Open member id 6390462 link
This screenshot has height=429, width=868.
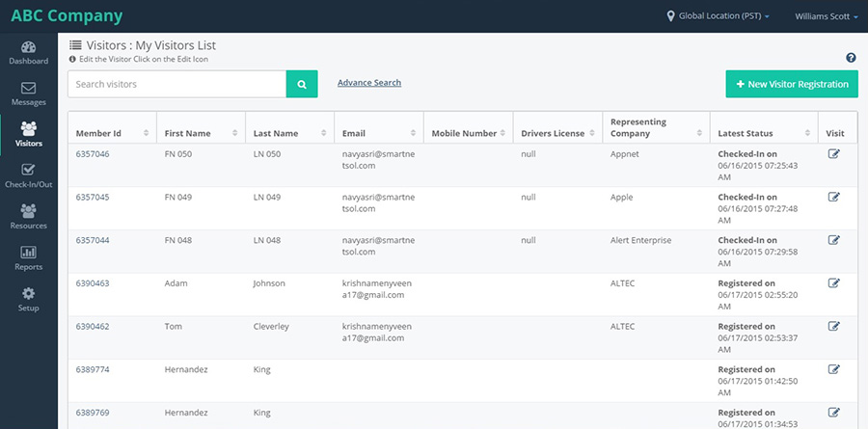(93, 327)
